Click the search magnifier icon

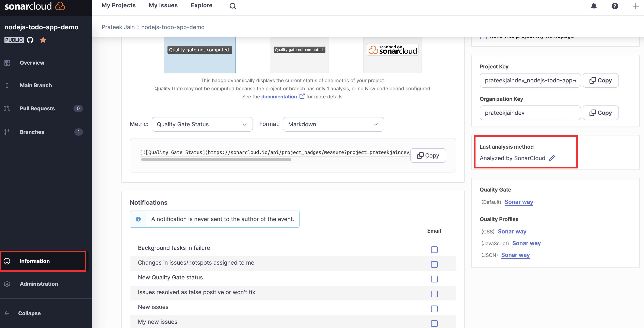coord(232,6)
